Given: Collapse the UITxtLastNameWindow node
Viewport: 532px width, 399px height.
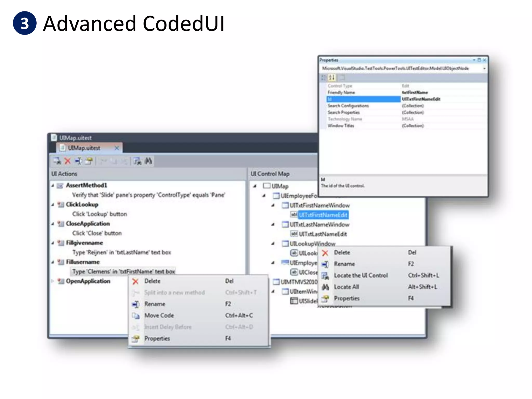Looking at the screenshot, I should (x=273, y=224).
